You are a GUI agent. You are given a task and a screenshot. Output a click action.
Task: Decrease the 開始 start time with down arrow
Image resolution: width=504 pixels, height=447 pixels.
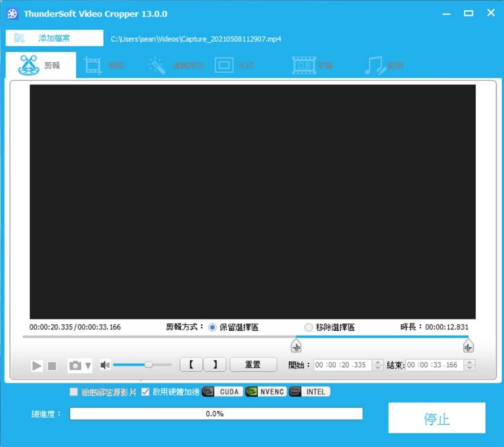pos(377,368)
